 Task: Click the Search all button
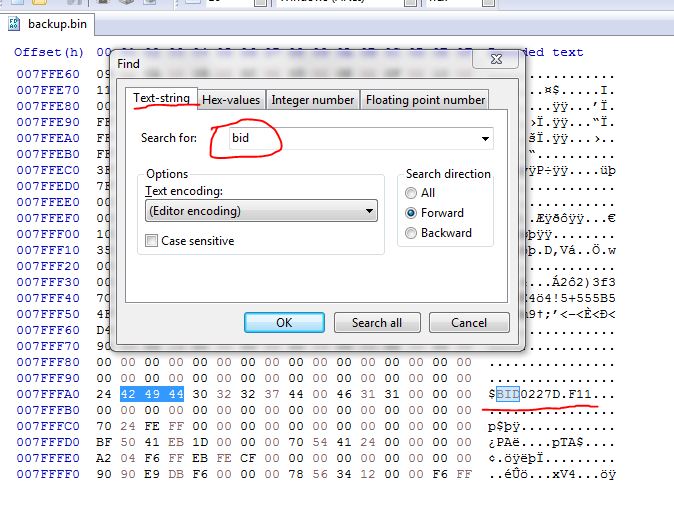[377, 322]
